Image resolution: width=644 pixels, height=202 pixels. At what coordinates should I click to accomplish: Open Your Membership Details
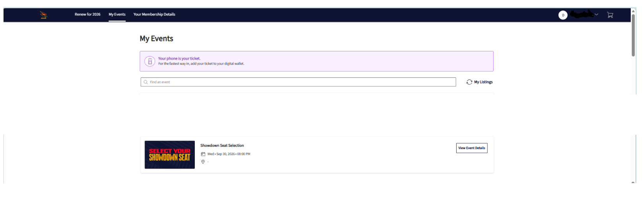click(154, 14)
